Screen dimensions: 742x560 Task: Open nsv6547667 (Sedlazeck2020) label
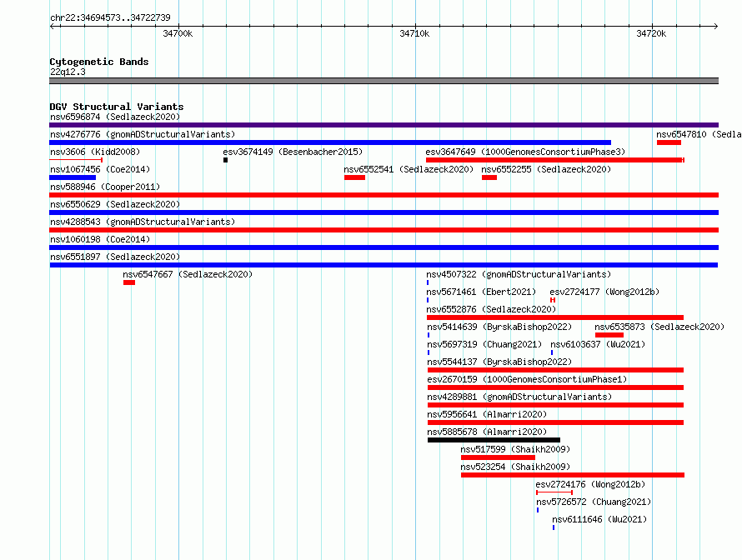(188, 274)
